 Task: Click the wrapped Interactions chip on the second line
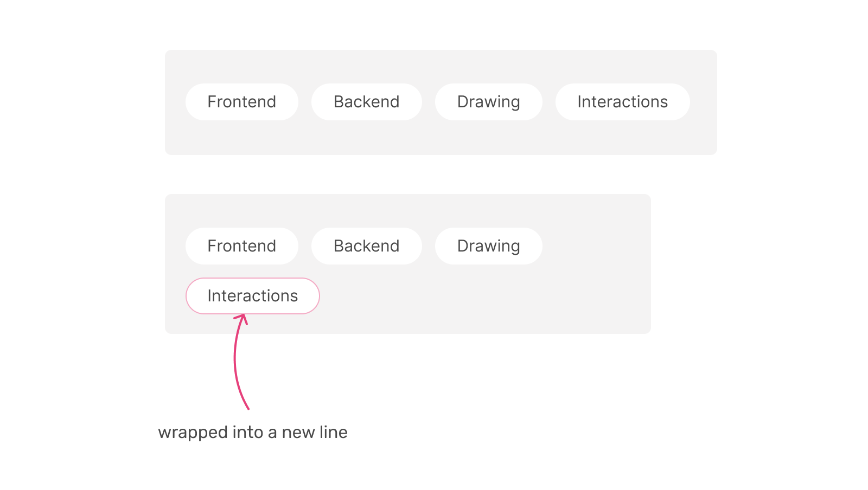click(252, 296)
